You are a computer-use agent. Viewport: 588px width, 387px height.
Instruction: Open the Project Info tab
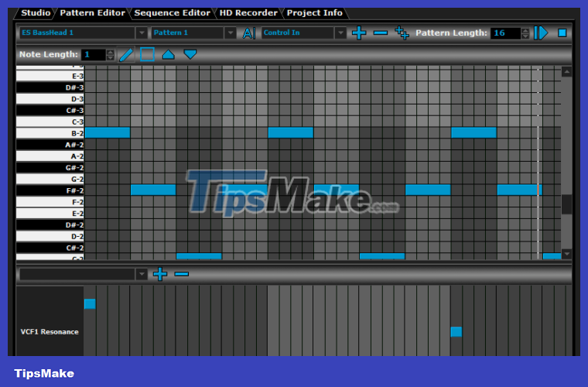click(x=315, y=12)
